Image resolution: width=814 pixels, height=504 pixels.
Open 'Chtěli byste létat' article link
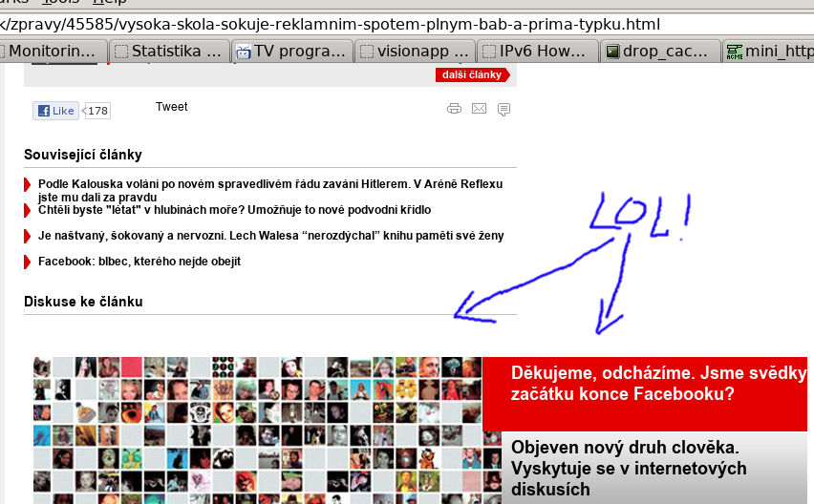(x=234, y=210)
